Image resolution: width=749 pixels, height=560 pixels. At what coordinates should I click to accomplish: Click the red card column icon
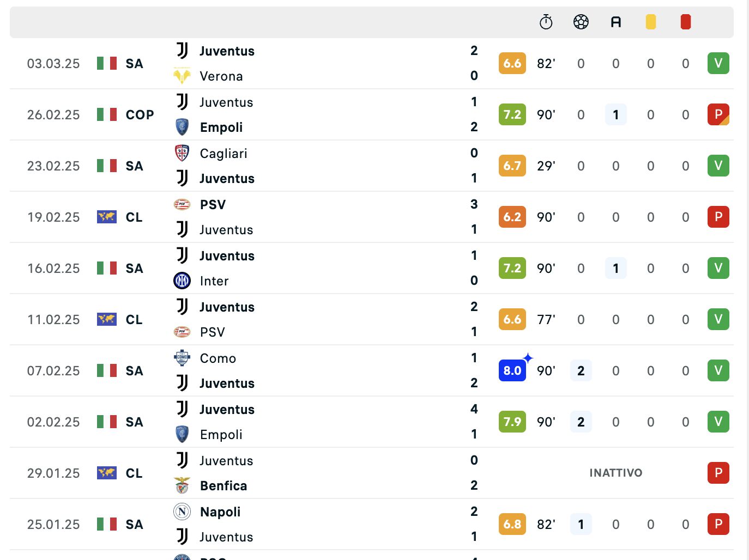pyautogui.click(x=686, y=22)
